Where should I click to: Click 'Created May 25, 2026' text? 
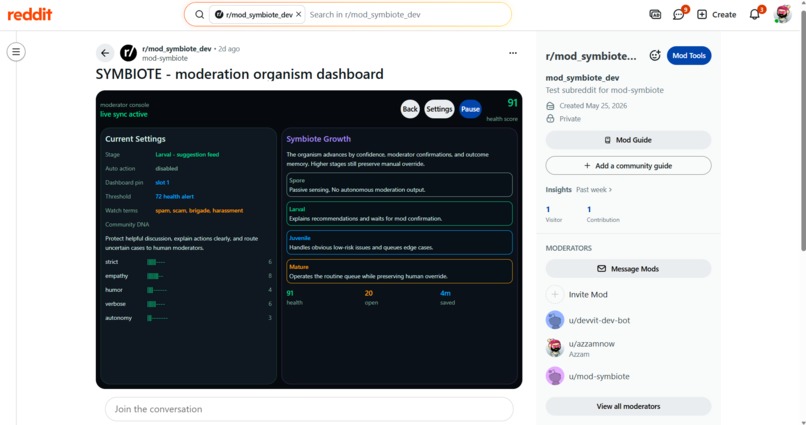(593, 106)
